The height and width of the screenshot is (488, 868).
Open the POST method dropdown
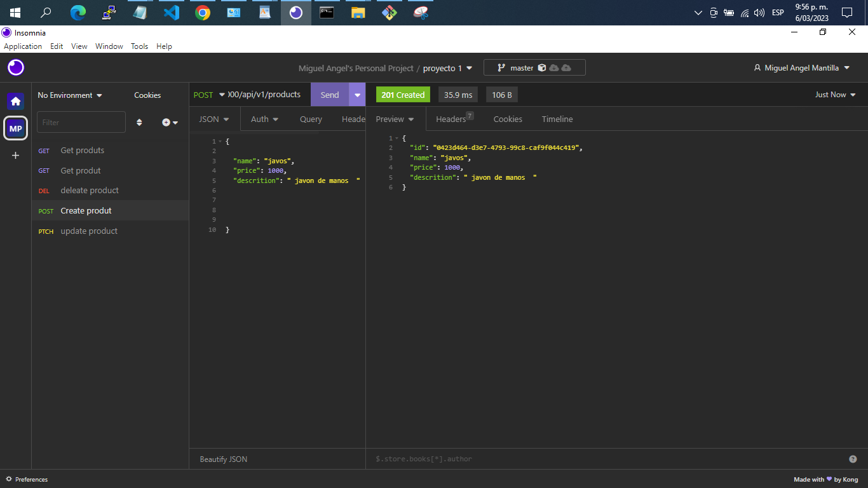point(208,94)
